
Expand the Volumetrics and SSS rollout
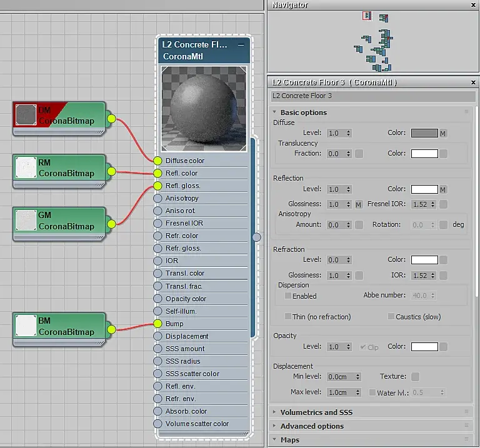pos(316,412)
